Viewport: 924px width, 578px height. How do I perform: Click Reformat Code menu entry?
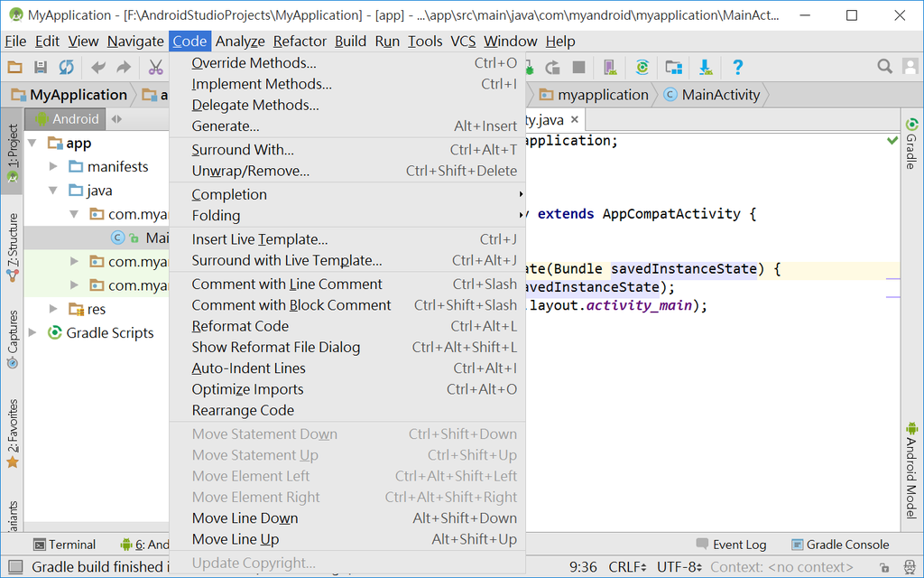[347, 326]
